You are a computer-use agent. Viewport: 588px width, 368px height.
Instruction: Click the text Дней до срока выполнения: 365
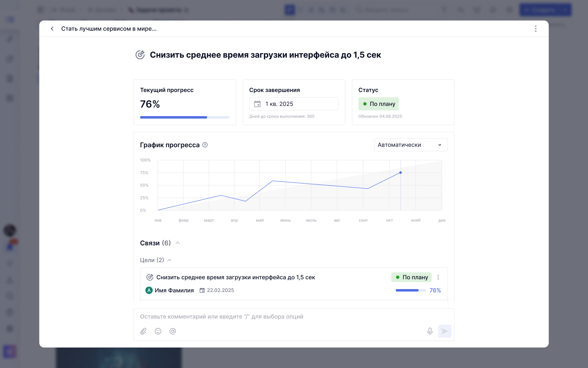point(282,116)
